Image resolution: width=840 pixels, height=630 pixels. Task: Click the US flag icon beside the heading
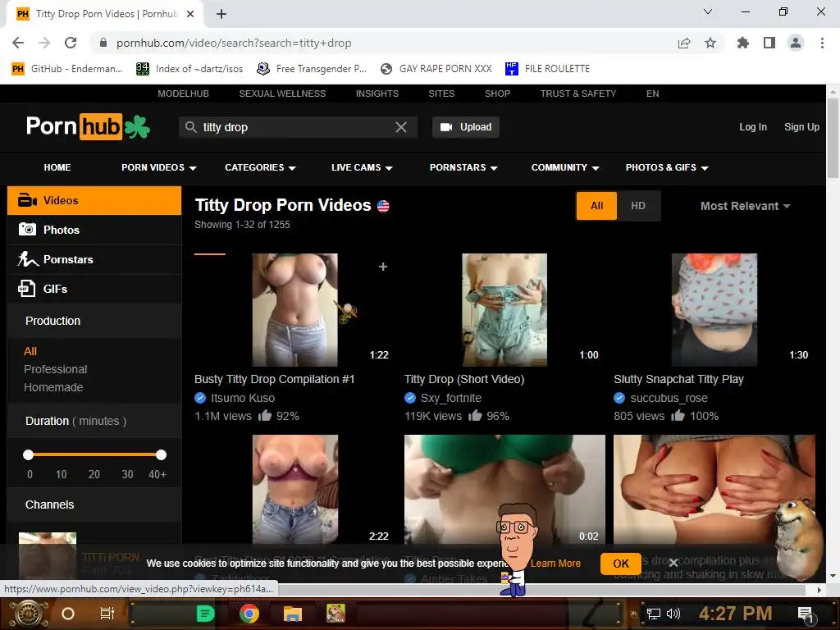(383, 206)
